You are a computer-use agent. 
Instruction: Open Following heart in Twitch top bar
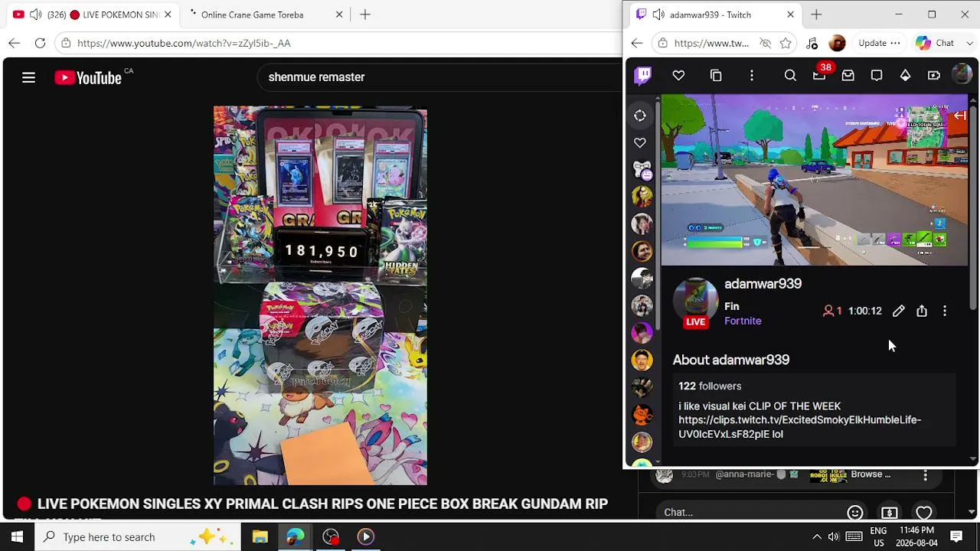678,76
